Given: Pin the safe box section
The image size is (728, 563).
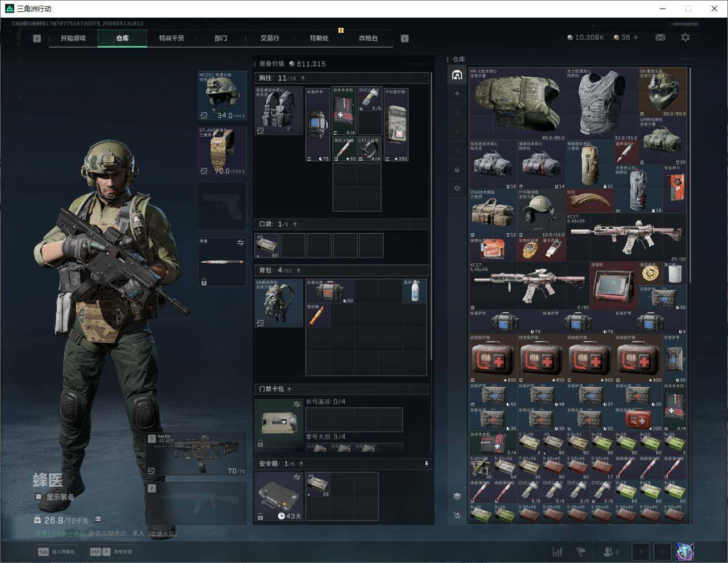Looking at the screenshot, I should [426, 464].
